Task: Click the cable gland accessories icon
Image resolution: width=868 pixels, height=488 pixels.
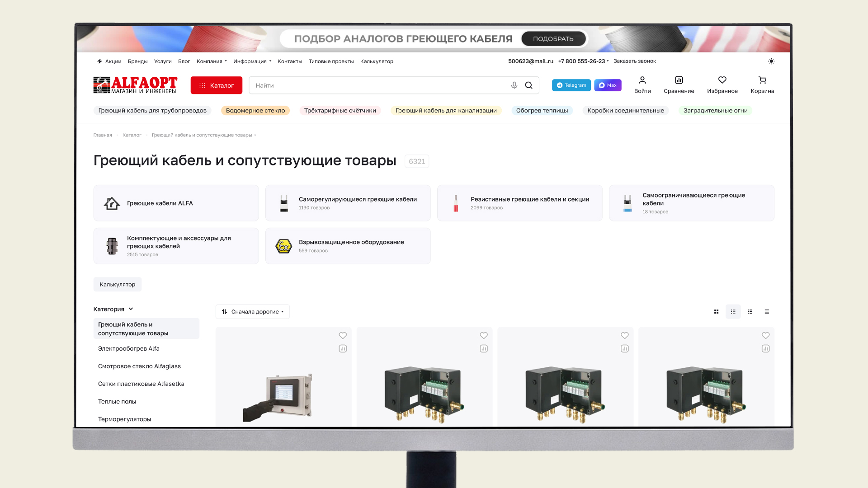Action: coord(112,246)
